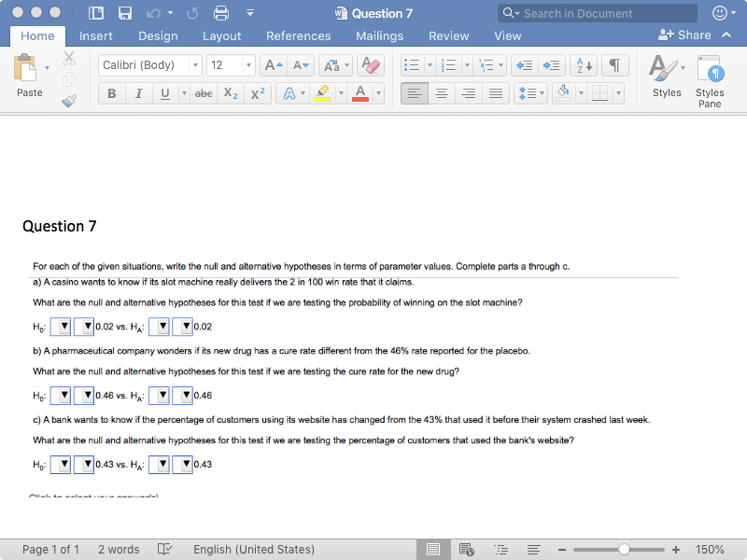Screen dimensions: 747x560
Task: Select center text alignment
Action: click(441, 92)
